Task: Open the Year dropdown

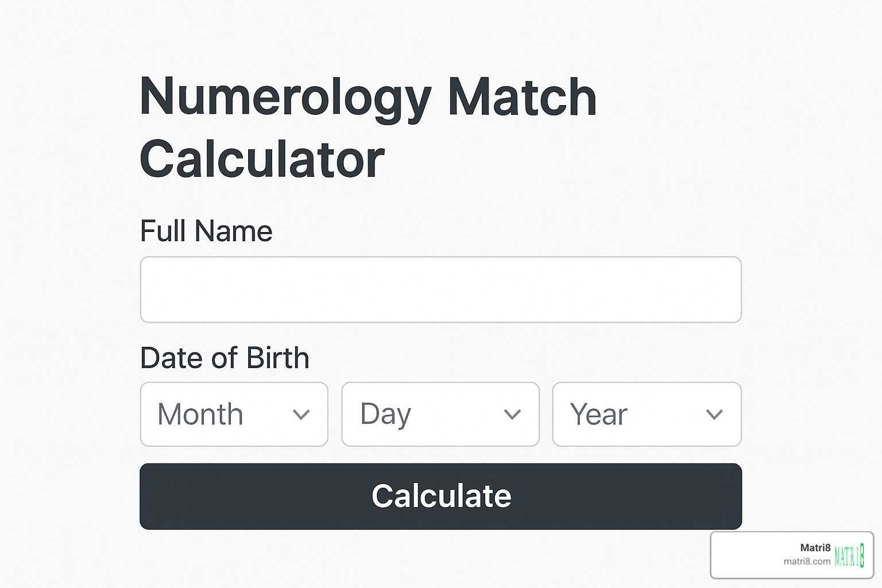Action: [x=647, y=414]
